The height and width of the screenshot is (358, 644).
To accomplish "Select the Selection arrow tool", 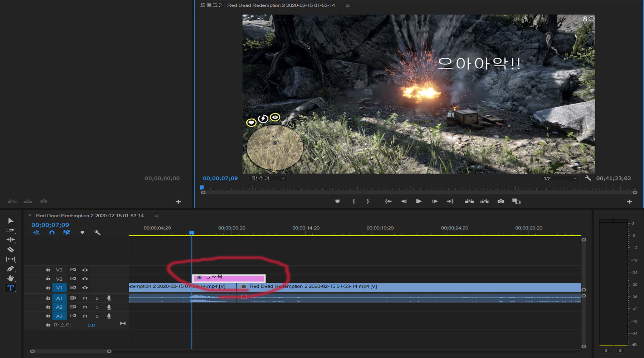I will click(x=11, y=221).
